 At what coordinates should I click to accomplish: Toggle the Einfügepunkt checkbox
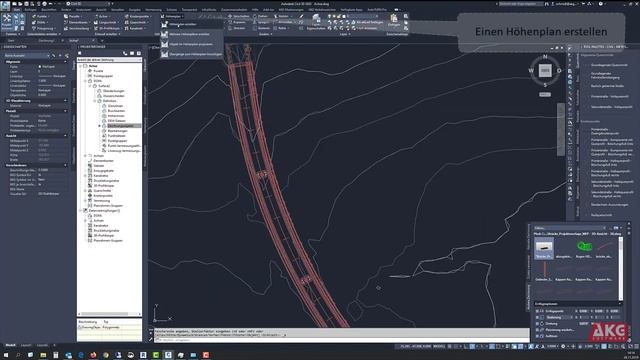pos(537,311)
